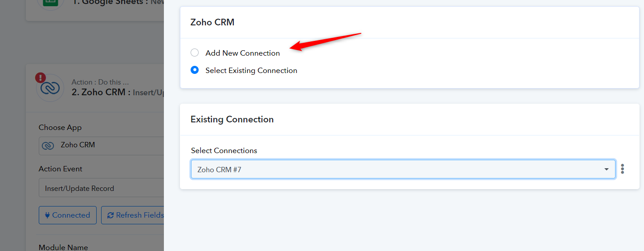Choose the Select Existing Connection radio button
The height and width of the screenshot is (251, 644).
pyautogui.click(x=195, y=70)
